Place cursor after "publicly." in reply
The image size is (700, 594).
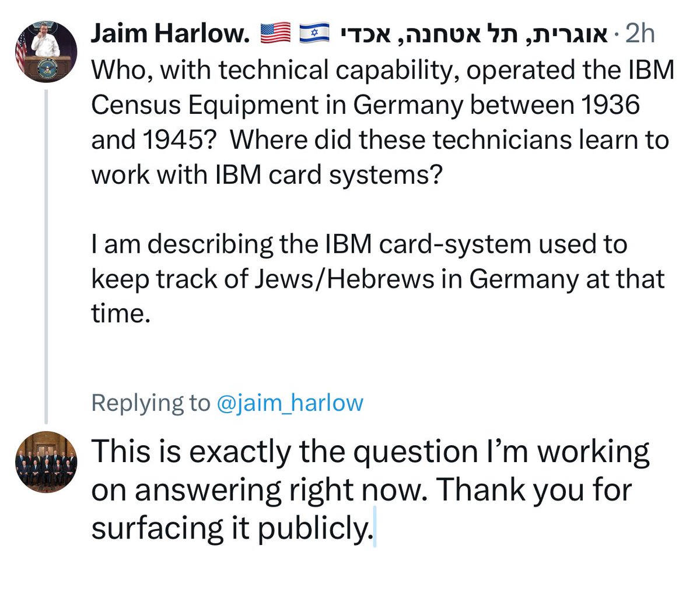(x=373, y=529)
